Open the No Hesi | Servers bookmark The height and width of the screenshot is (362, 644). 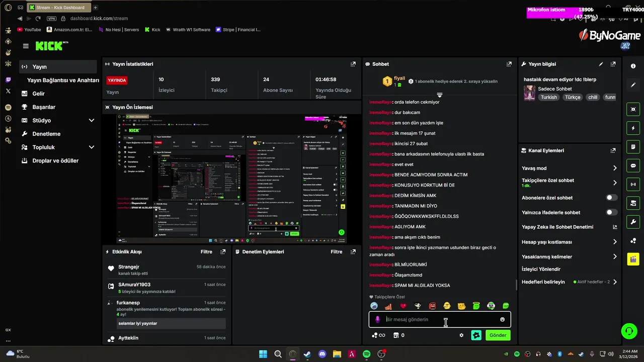coord(119,30)
